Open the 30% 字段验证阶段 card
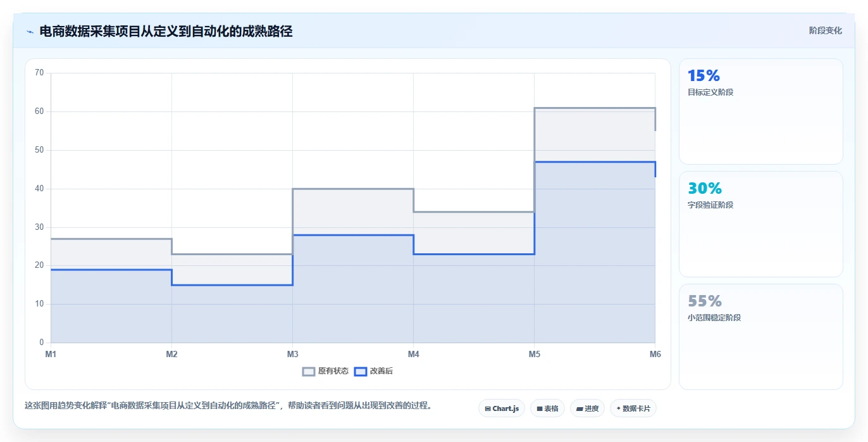 pos(761,224)
